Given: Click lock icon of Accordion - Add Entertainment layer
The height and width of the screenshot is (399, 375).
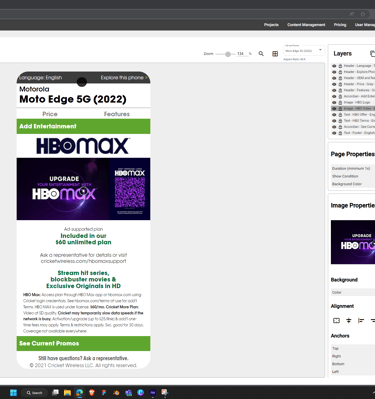Looking at the screenshot, I should [340, 96].
